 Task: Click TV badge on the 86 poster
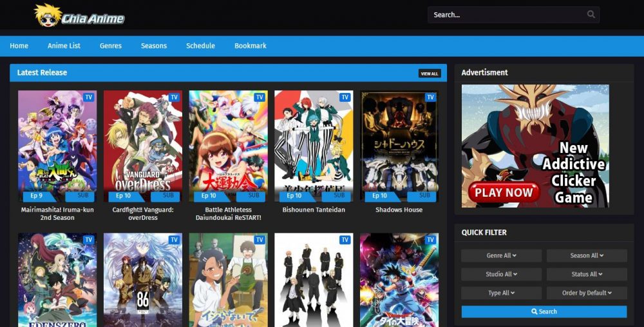point(174,240)
